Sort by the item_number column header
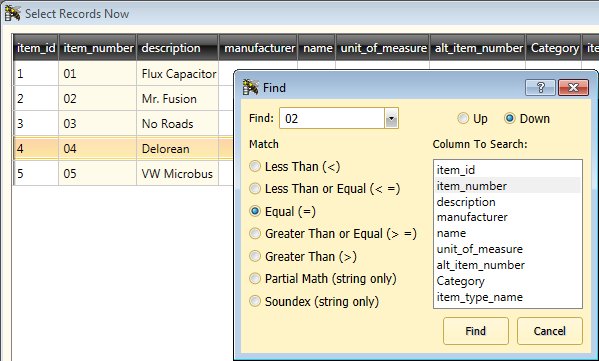 click(98, 48)
